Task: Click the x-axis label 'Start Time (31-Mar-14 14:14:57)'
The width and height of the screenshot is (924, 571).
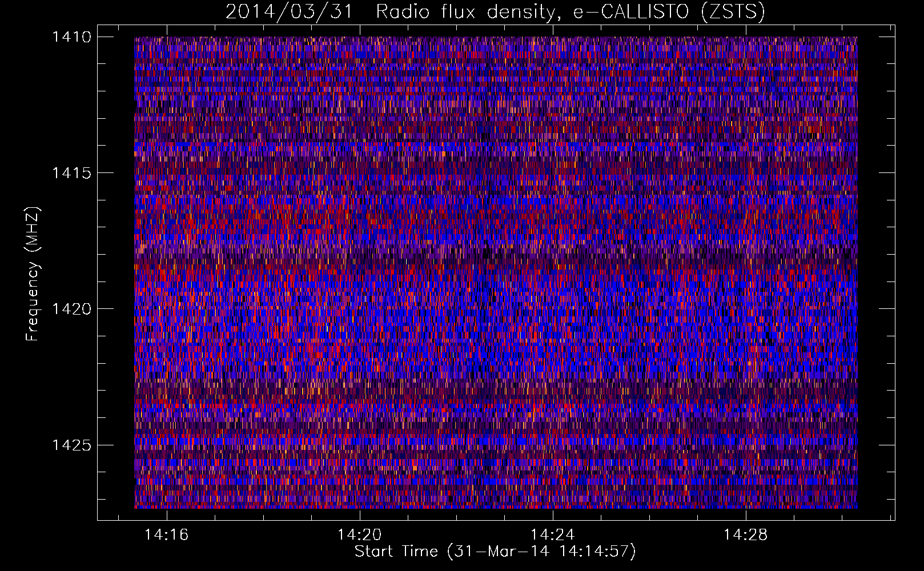Action: [495, 552]
